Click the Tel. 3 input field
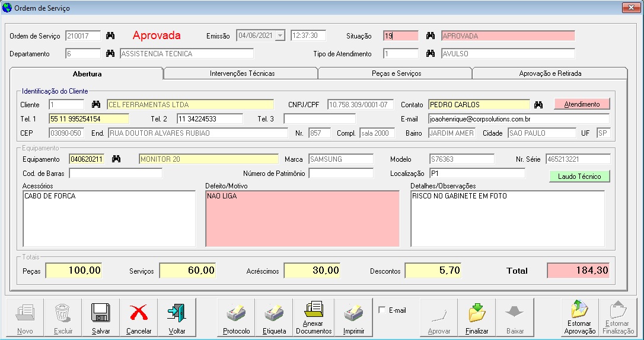 [x=319, y=119]
